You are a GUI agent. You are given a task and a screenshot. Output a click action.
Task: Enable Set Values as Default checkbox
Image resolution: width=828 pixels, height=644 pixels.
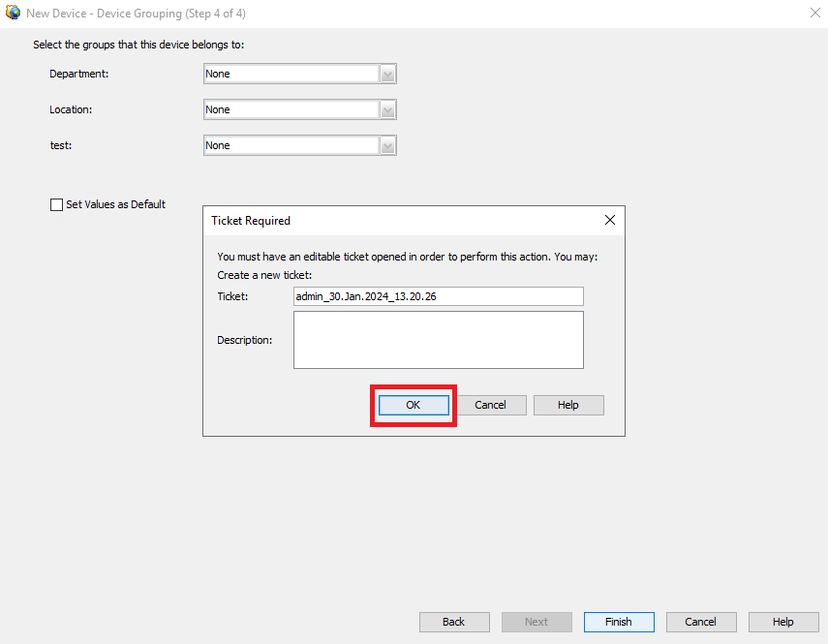coord(56,204)
